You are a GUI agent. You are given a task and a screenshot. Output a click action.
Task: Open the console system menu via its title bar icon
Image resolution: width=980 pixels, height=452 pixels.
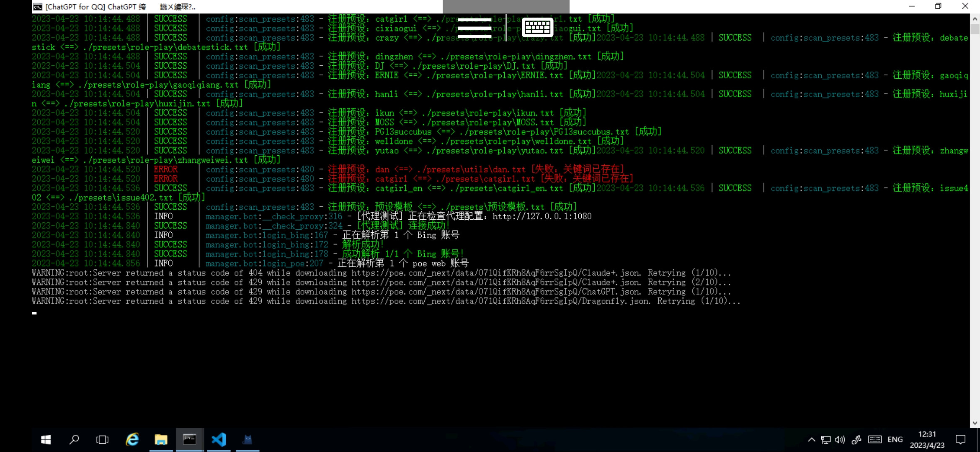tap(37, 6)
